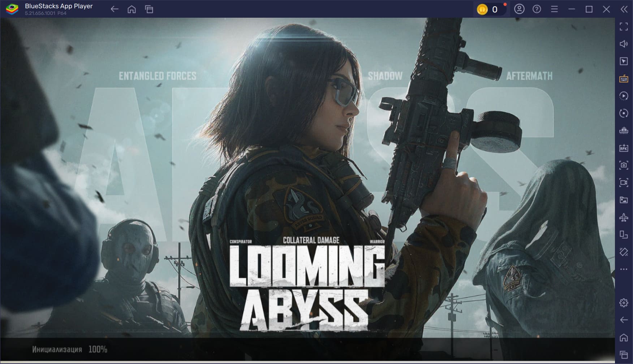
Task: Collapse the side toolbar with double chevron
Action: 624,9
